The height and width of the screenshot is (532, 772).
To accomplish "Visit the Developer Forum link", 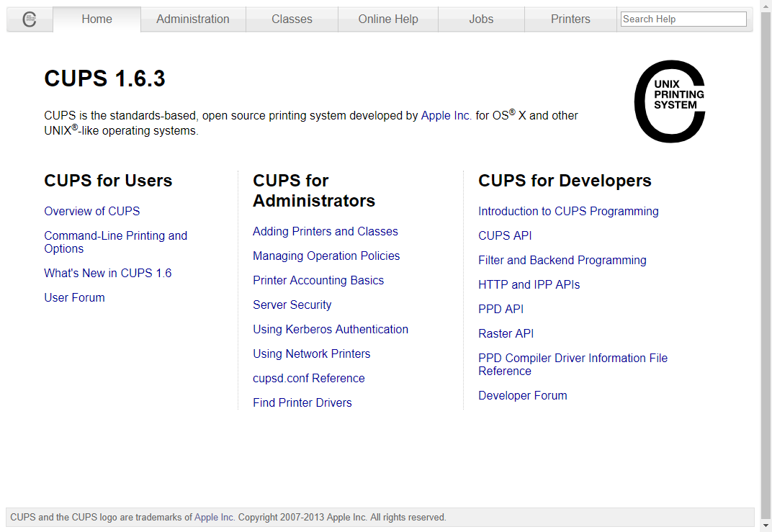I will click(523, 396).
